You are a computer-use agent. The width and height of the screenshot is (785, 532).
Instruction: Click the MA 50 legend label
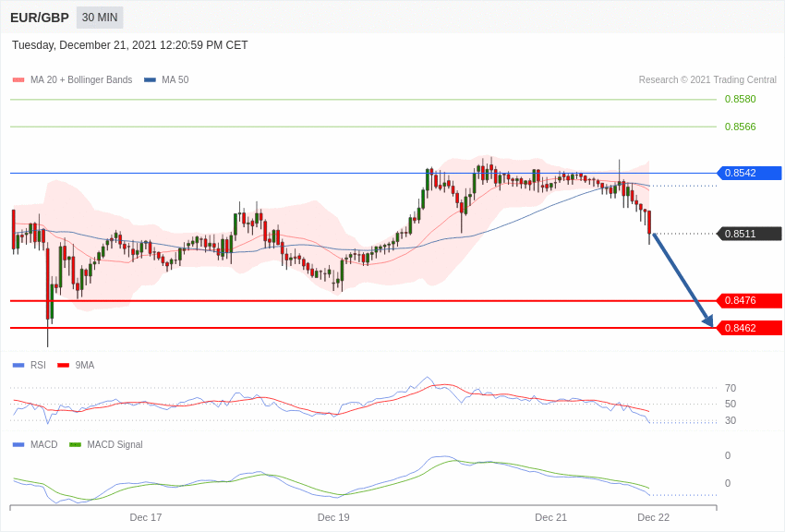175,80
